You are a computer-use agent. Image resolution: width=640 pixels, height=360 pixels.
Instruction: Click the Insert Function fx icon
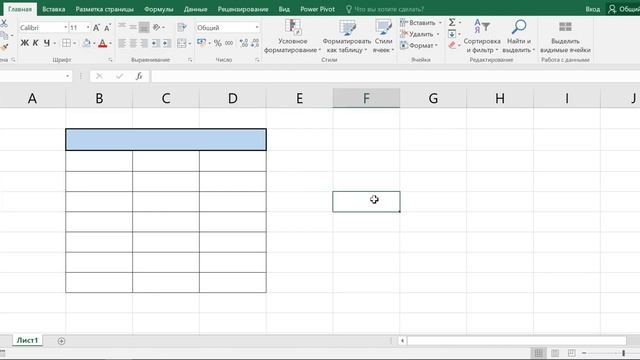(x=139, y=76)
